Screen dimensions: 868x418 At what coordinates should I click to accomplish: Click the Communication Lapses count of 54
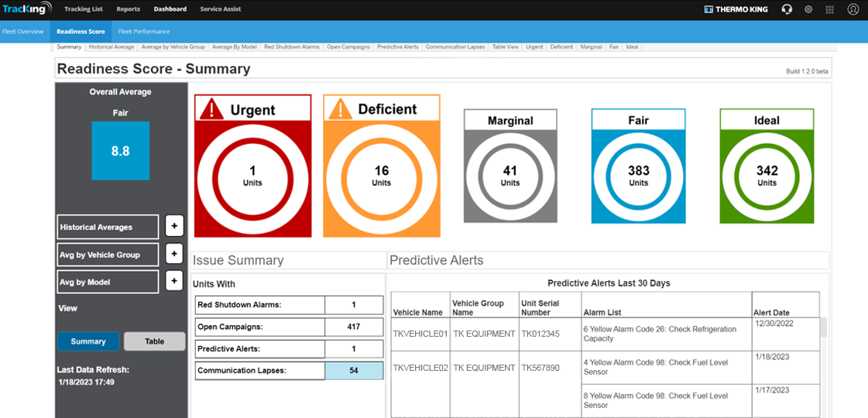[x=354, y=371]
